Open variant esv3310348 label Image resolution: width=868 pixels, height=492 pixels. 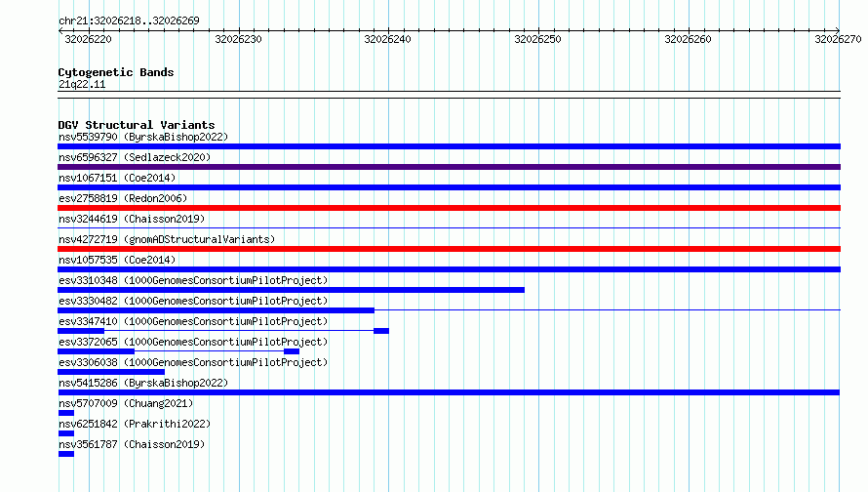(x=193, y=280)
